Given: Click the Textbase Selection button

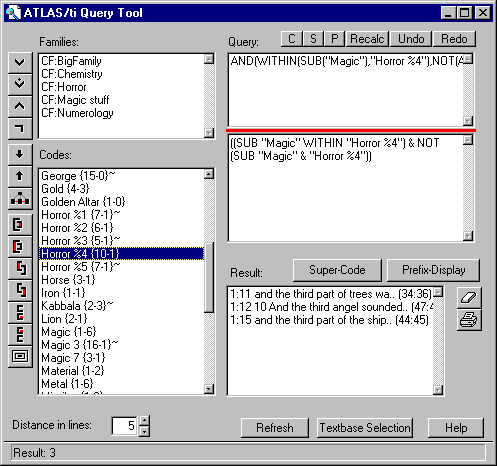Looking at the screenshot, I should (x=365, y=428).
